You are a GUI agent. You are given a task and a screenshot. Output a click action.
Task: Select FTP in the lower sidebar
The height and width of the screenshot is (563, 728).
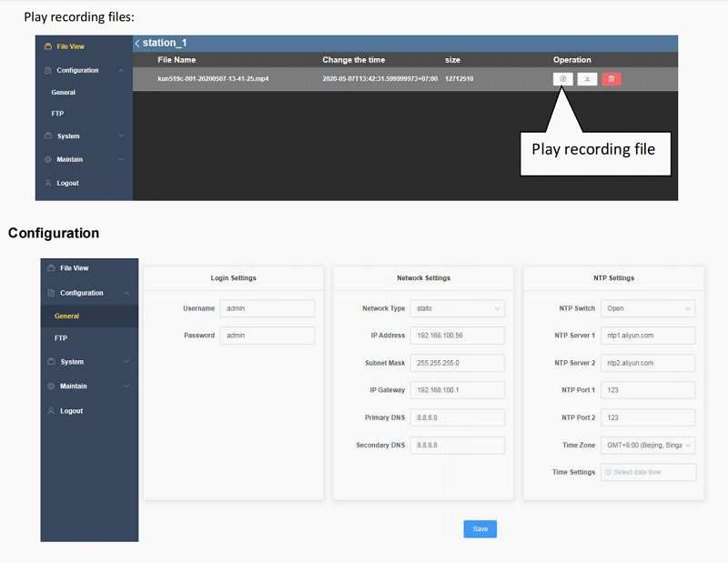61,337
